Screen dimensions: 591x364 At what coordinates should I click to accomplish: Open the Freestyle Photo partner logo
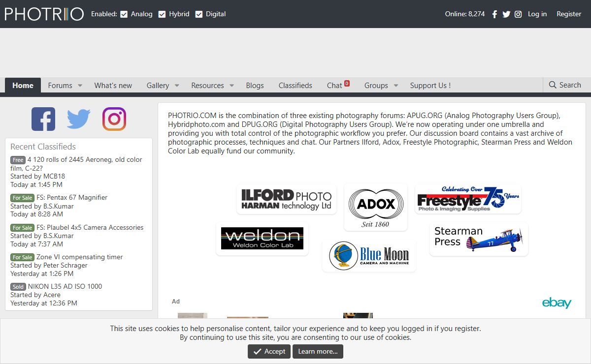tap(468, 199)
